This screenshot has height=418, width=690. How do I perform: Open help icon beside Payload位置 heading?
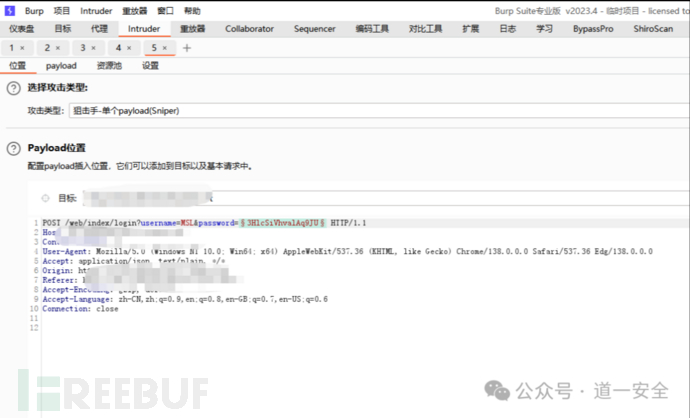click(x=14, y=149)
